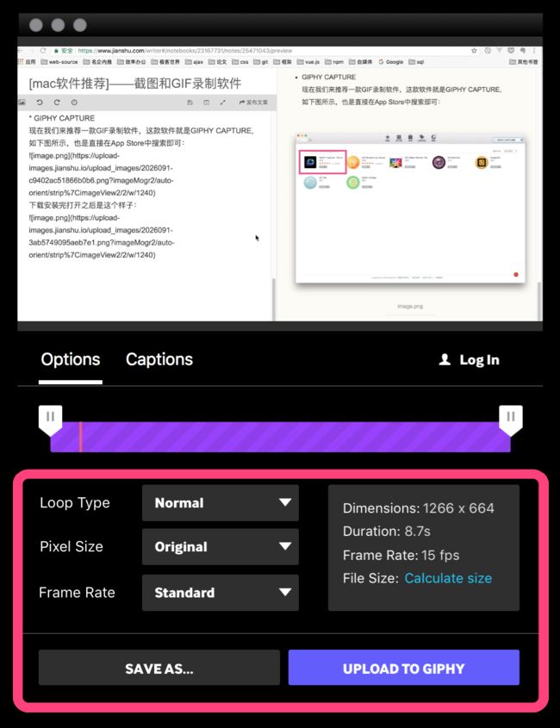The height and width of the screenshot is (728, 560).
Task: Click the ajax bookmark folder in preview
Action: [x=194, y=62]
